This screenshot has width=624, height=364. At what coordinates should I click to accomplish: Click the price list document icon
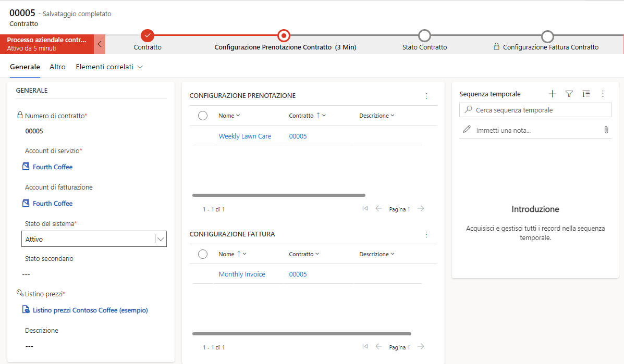coord(26,309)
